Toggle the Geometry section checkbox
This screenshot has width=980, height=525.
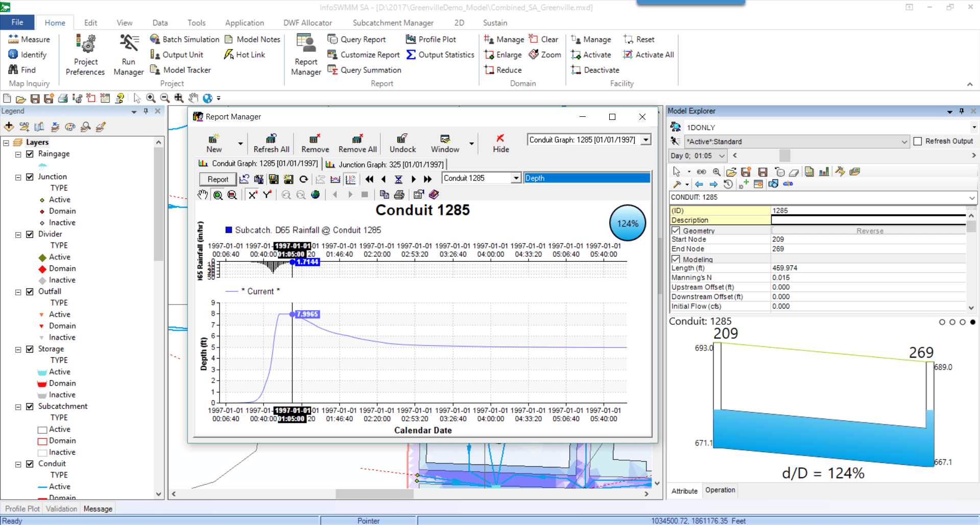tap(676, 231)
